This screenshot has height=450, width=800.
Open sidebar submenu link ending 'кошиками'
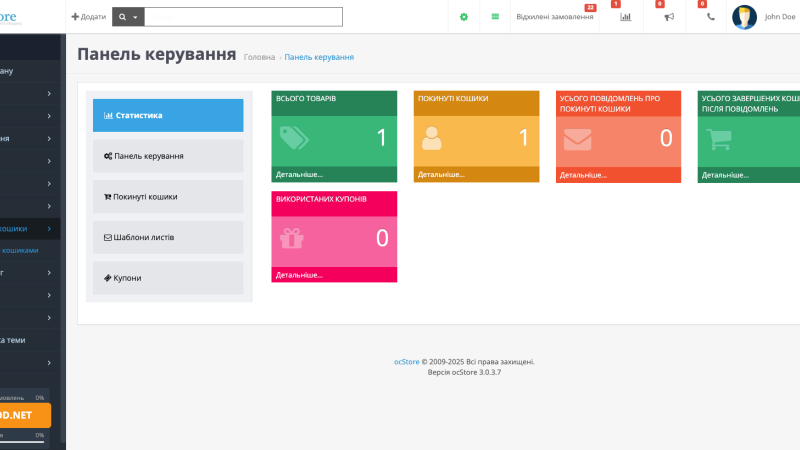coord(19,251)
